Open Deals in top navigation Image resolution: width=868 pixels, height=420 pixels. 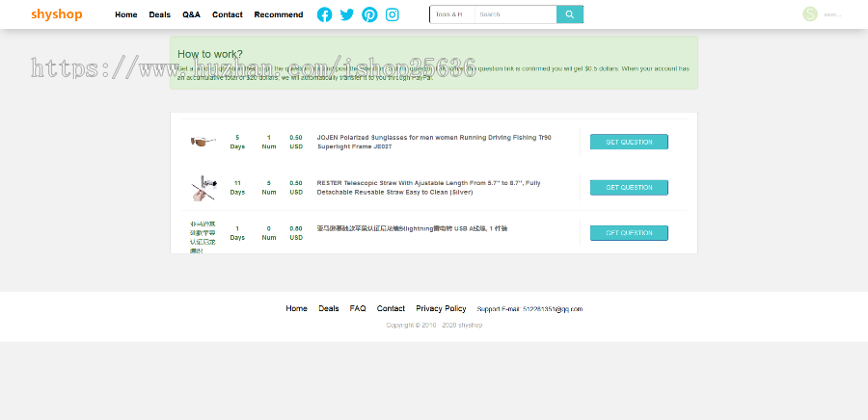pos(159,14)
